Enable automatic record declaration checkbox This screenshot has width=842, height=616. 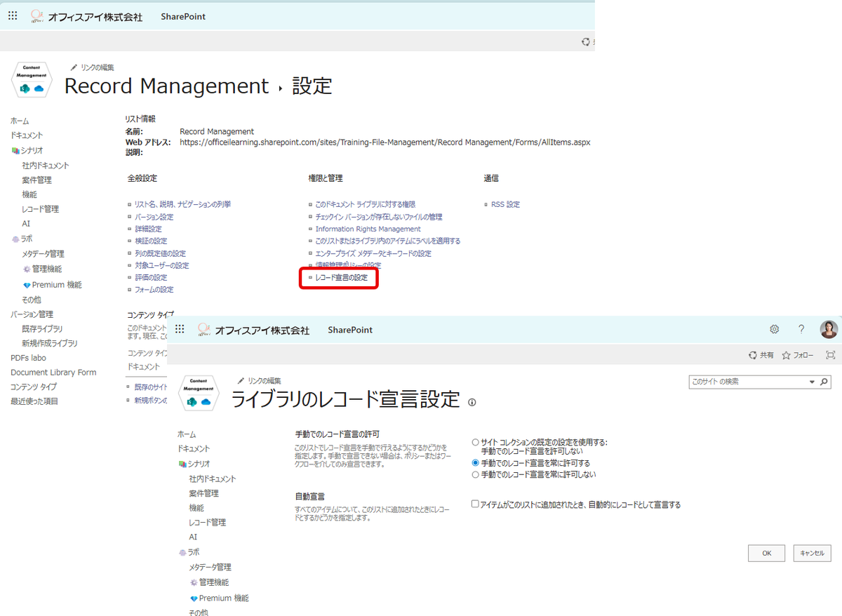click(x=476, y=504)
